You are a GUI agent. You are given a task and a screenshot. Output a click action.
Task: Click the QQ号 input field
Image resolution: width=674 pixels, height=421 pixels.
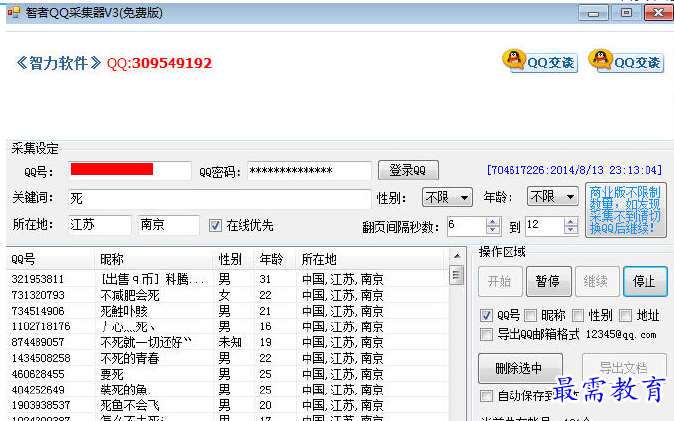pyautogui.click(x=129, y=170)
